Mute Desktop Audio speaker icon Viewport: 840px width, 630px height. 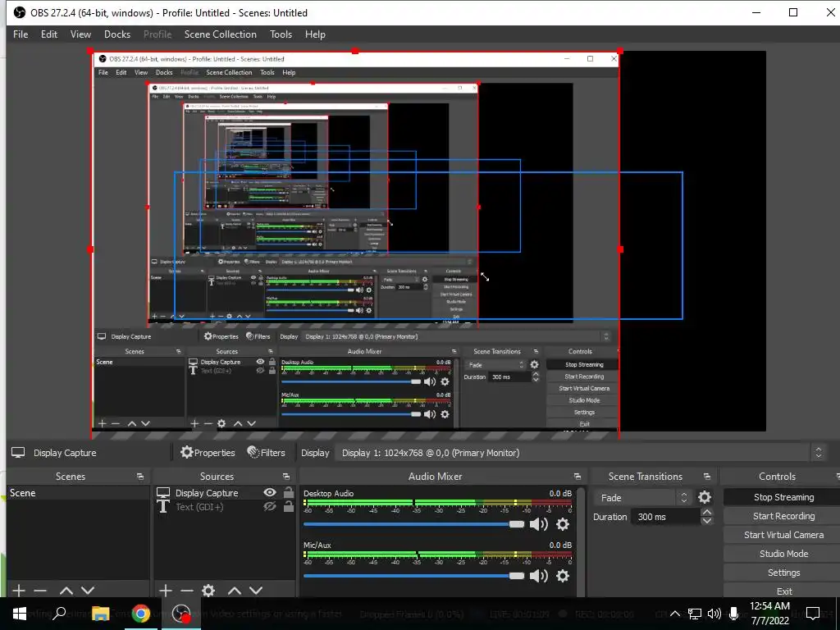[538, 524]
